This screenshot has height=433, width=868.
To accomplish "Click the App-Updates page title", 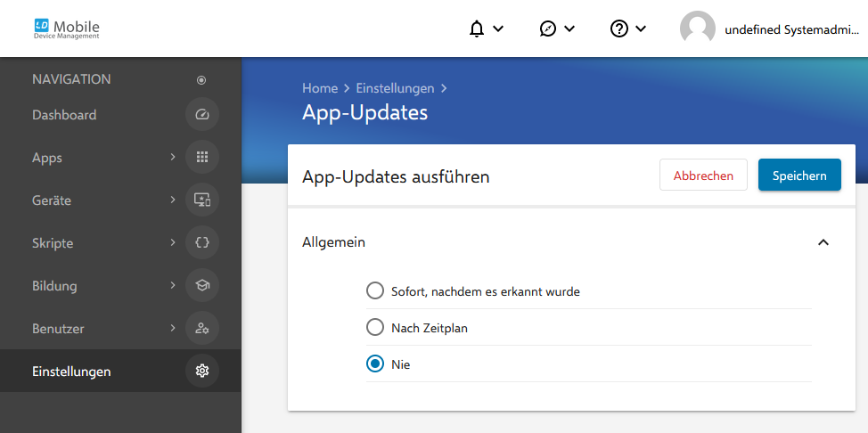I will (x=364, y=112).
